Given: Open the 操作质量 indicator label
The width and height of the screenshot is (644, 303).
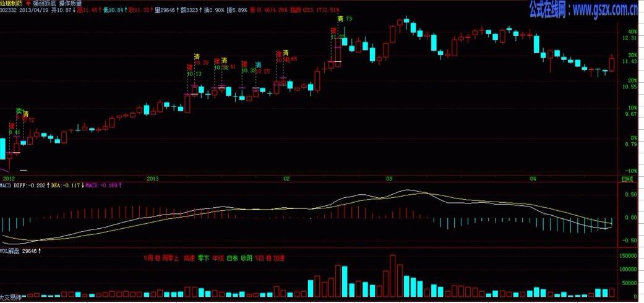Looking at the screenshot, I should click(x=71, y=3).
